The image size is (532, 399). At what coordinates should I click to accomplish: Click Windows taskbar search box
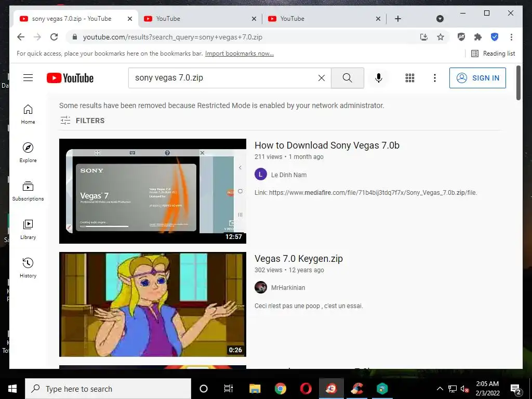click(108, 389)
